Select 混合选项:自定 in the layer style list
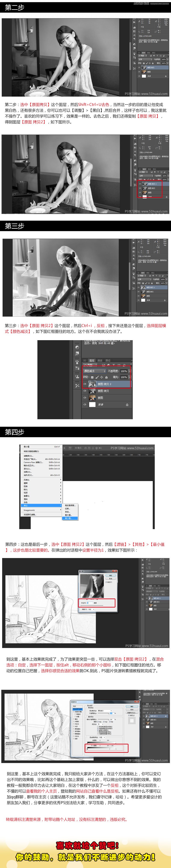Screen dimensions: 171x868 pyautogui.click(x=77, y=709)
